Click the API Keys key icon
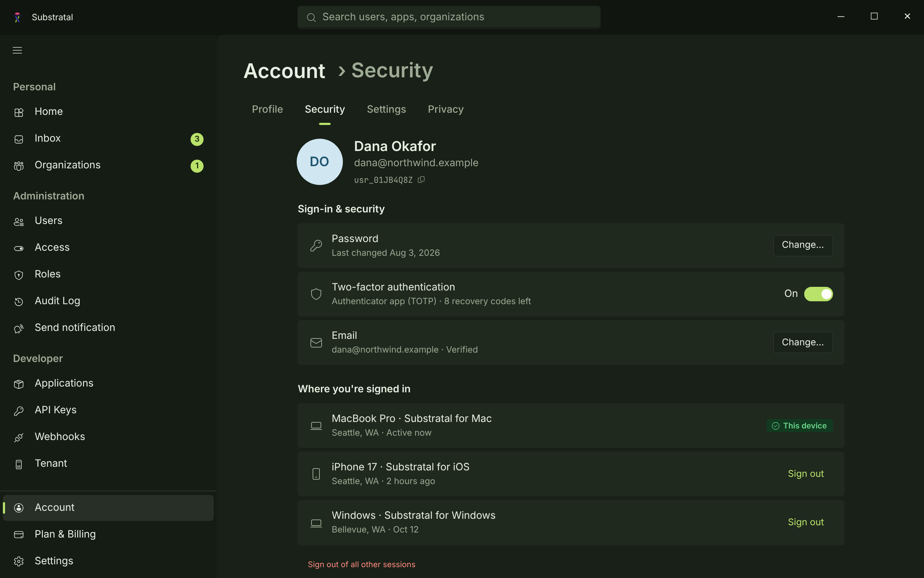The width and height of the screenshot is (924, 578). tap(19, 411)
